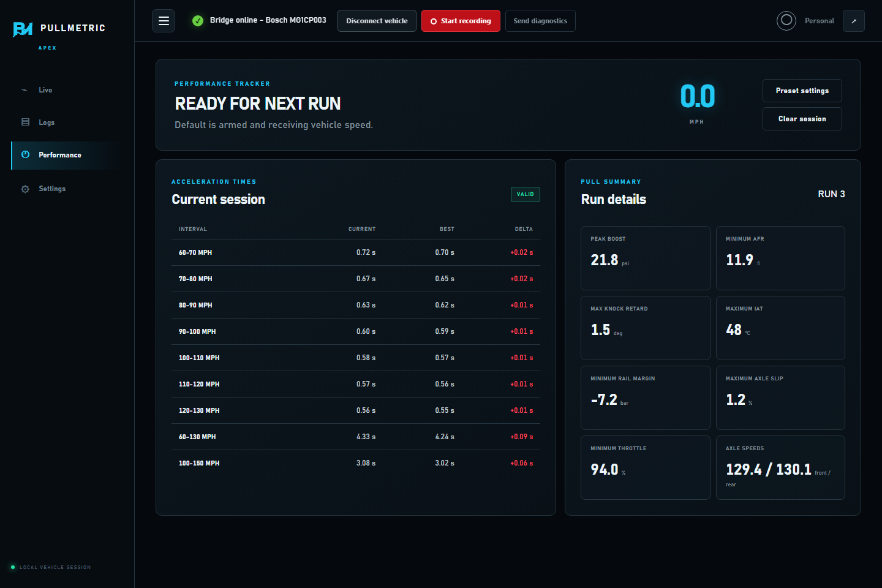
Task: Click the local vehicle session status dot
Action: tap(13, 567)
